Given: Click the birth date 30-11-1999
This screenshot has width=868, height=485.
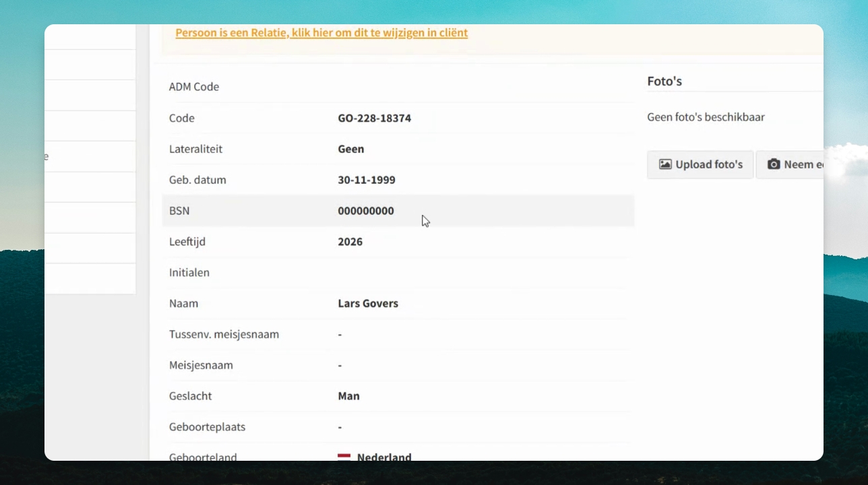Looking at the screenshot, I should point(367,180).
